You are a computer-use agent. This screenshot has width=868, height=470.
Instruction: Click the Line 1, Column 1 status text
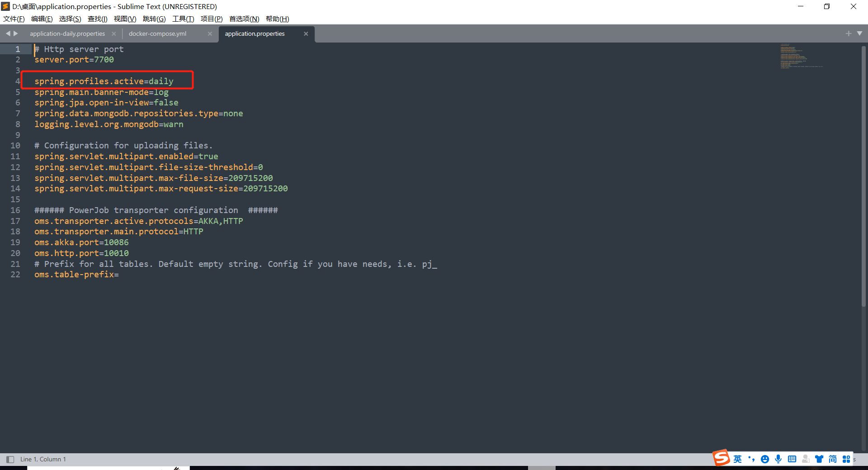click(x=43, y=459)
